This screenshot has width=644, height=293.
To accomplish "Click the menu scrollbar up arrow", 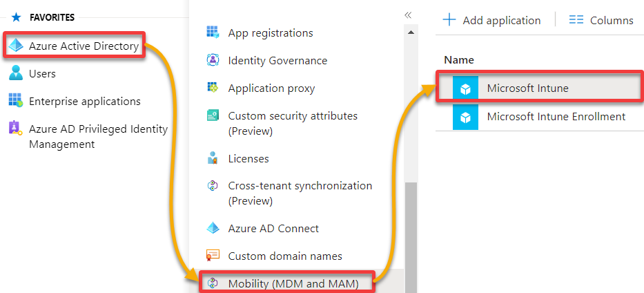I will click(x=411, y=32).
